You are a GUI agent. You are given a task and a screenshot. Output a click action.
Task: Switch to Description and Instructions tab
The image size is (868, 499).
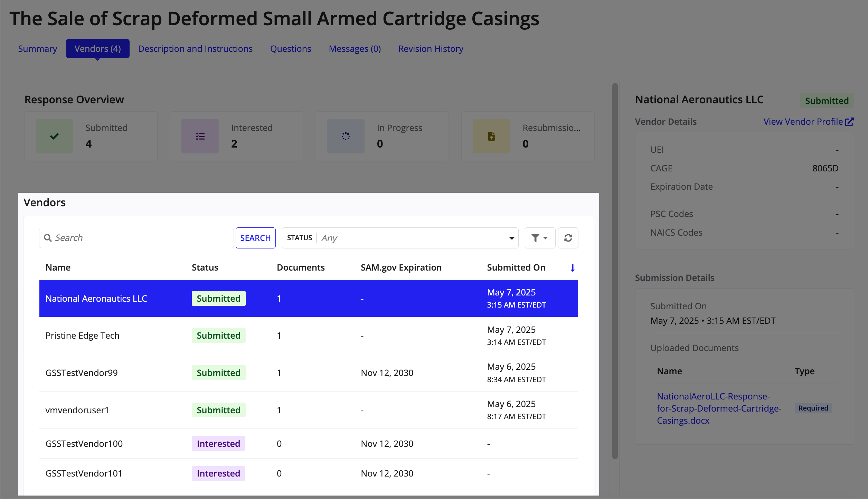[x=196, y=49]
